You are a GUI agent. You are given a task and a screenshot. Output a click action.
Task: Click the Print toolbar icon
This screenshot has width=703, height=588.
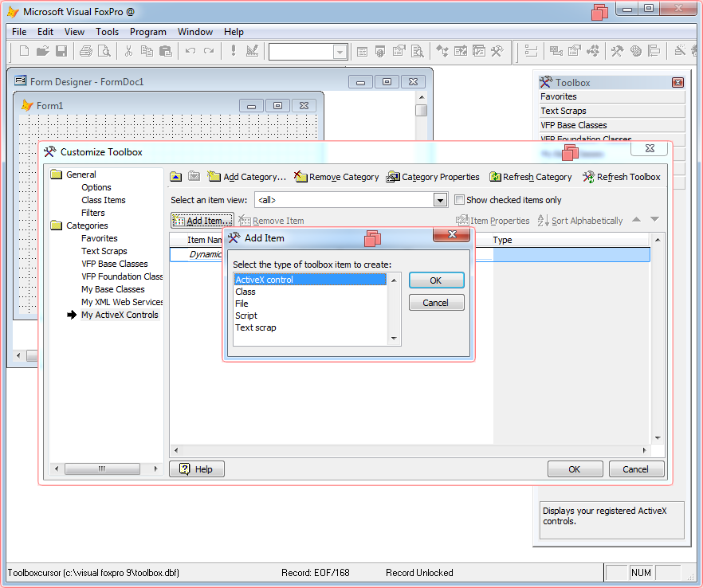85,51
